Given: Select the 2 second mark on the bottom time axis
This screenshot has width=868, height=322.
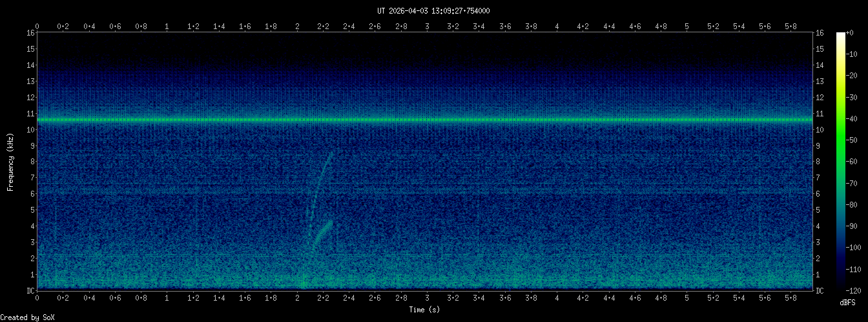Looking at the screenshot, I should pos(297,298).
